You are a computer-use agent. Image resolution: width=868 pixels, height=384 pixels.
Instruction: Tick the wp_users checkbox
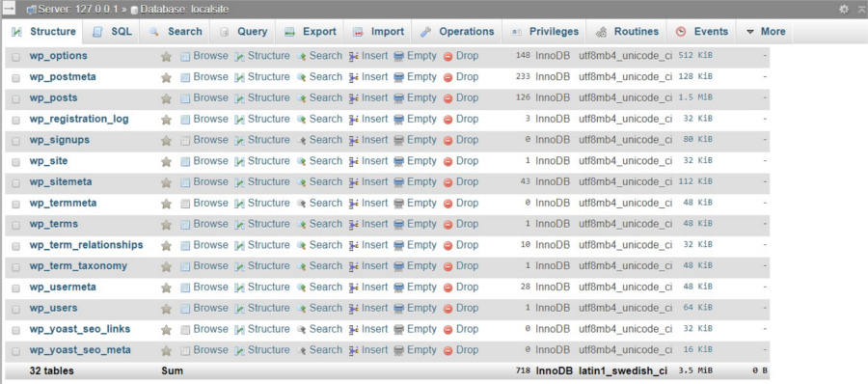click(16, 309)
